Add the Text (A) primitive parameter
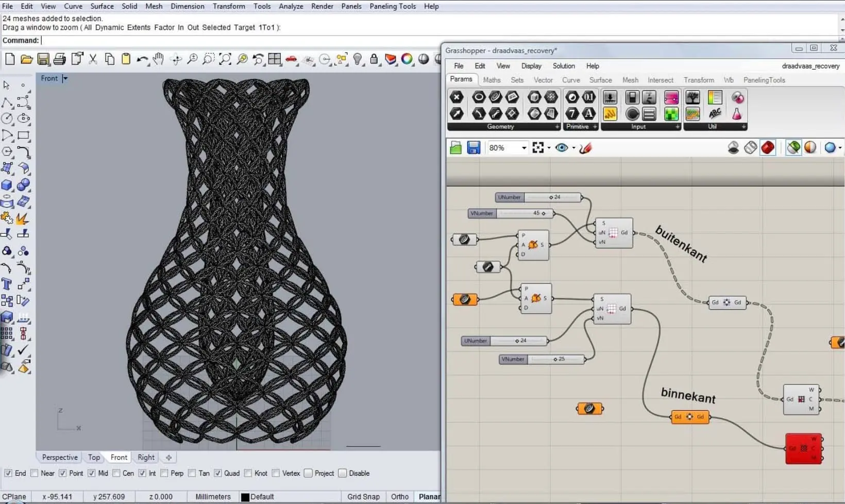This screenshot has height=504, width=845. [x=589, y=113]
